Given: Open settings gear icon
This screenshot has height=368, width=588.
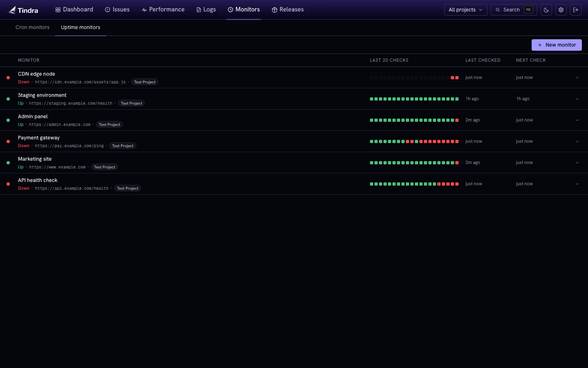Looking at the screenshot, I should pyautogui.click(x=561, y=10).
